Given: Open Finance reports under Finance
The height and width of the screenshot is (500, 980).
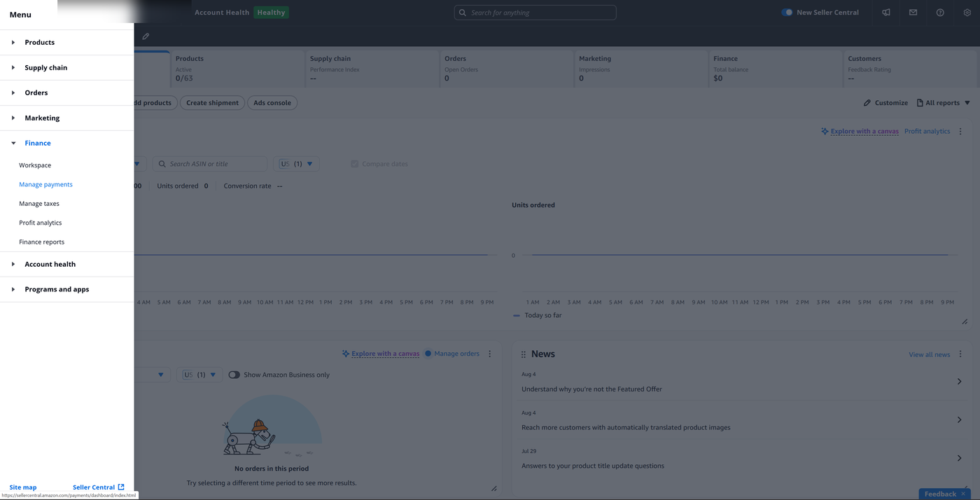Looking at the screenshot, I should point(42,242).
